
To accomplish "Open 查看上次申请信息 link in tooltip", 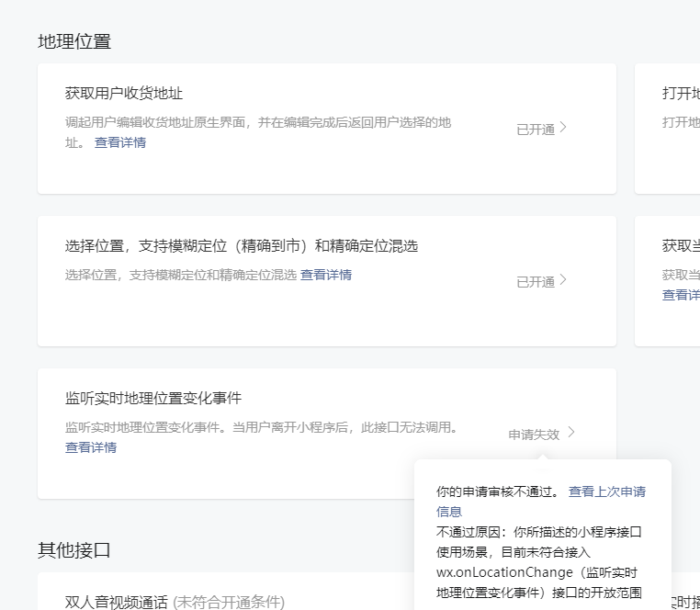I will (x=606, y=491).
